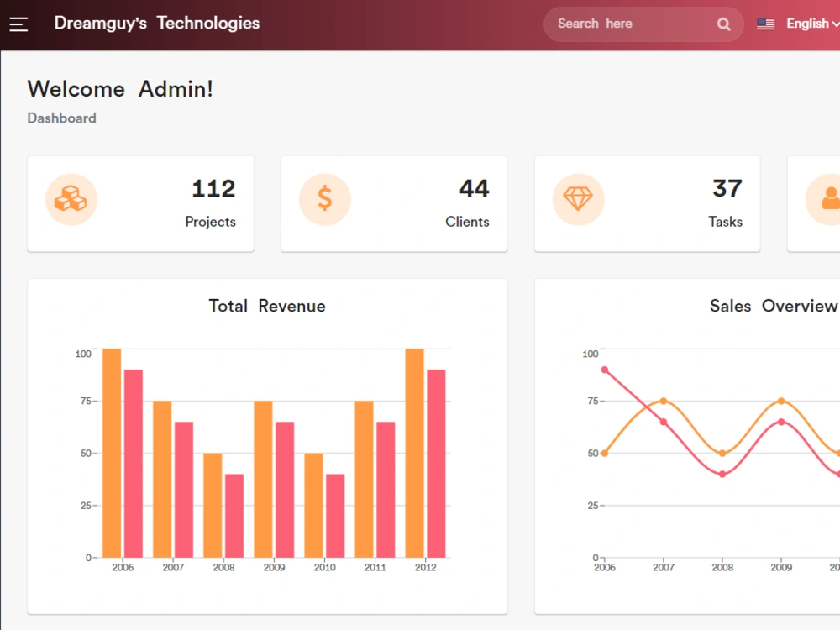Click the pink 2006 sales data point

click(605, 370)
